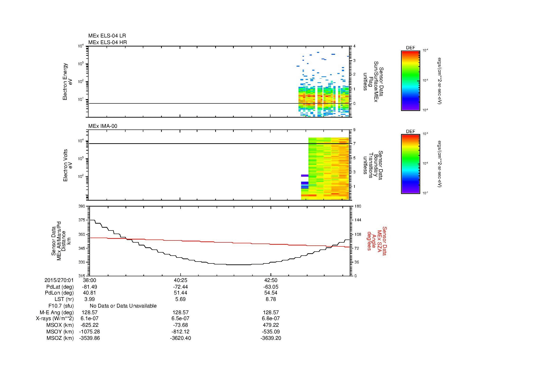This screenshot has width=555, height=392.
Task: Click the lower DEF color bar for IMA
Action: coord(410,164)
